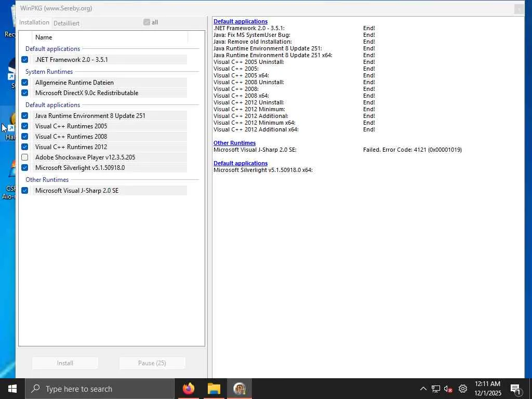Click the settings gear tray icon
The width and height of the screenshot is (532, 399).
pos(463,389)
